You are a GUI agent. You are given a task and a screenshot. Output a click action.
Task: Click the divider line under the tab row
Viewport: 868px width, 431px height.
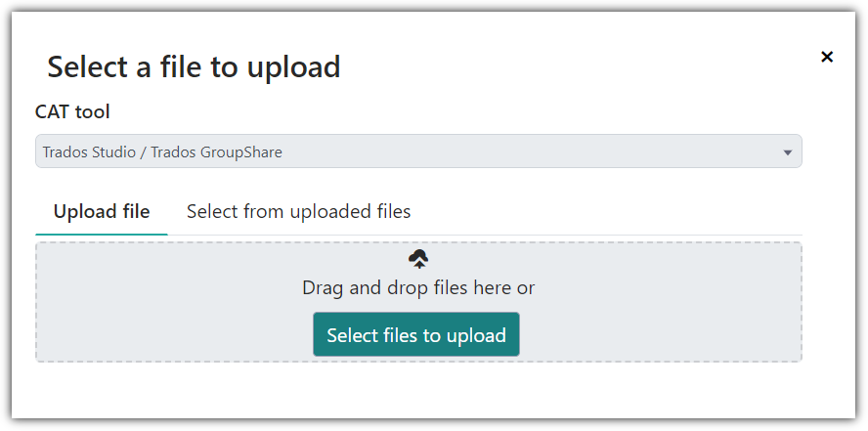pyautogui.click(x=485, y=236)
